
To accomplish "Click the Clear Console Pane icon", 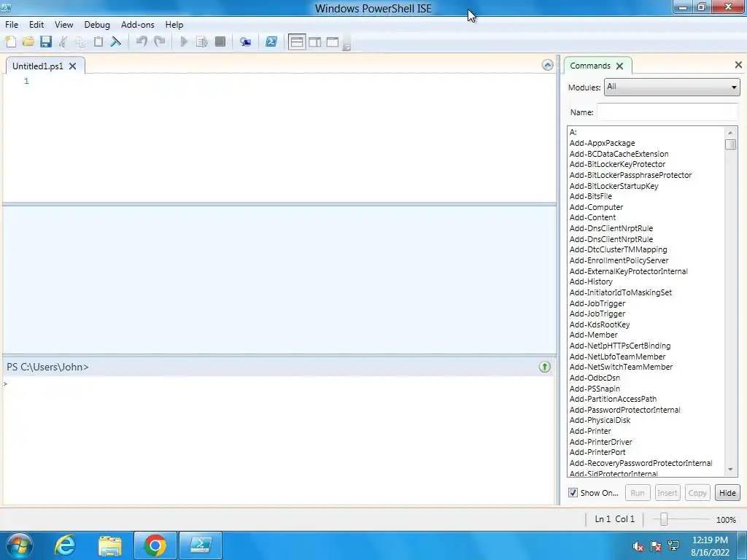I will [116, 42].
